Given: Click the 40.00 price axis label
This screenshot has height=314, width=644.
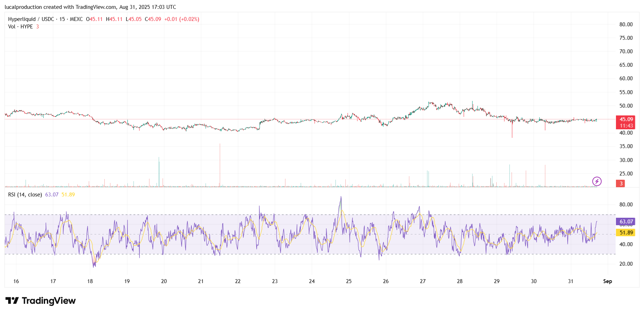Looking at the screenshot, I should pos(626,133).
